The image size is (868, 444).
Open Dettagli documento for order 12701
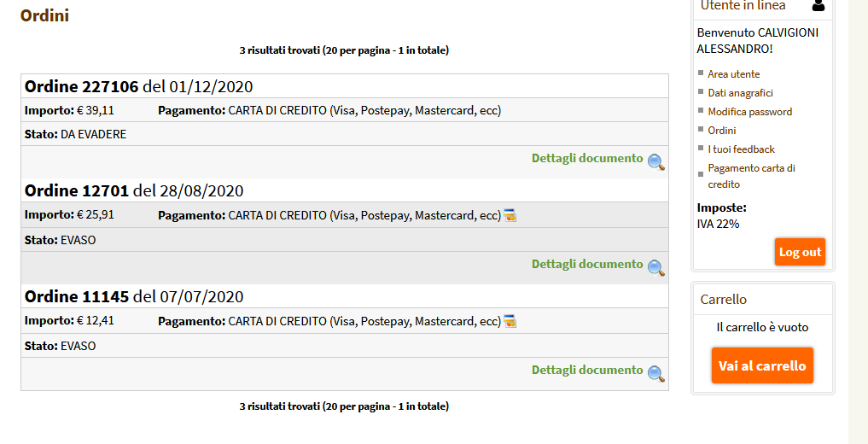(587, 264)
